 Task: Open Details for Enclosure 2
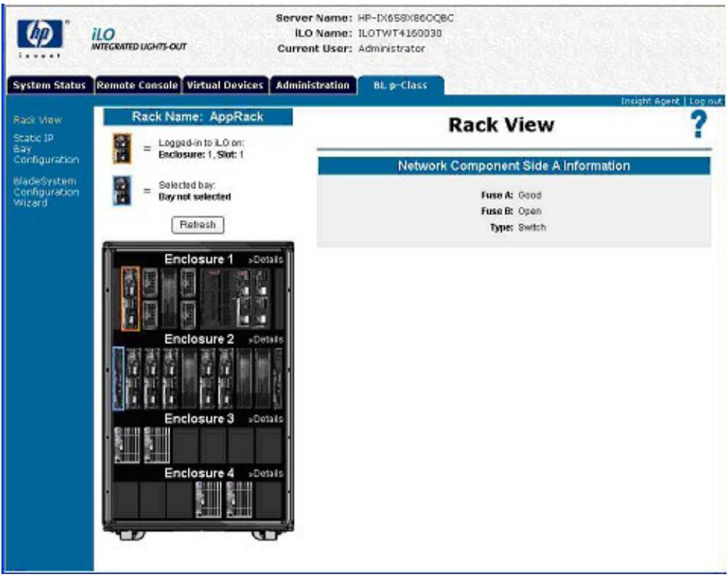pos(265,340)
